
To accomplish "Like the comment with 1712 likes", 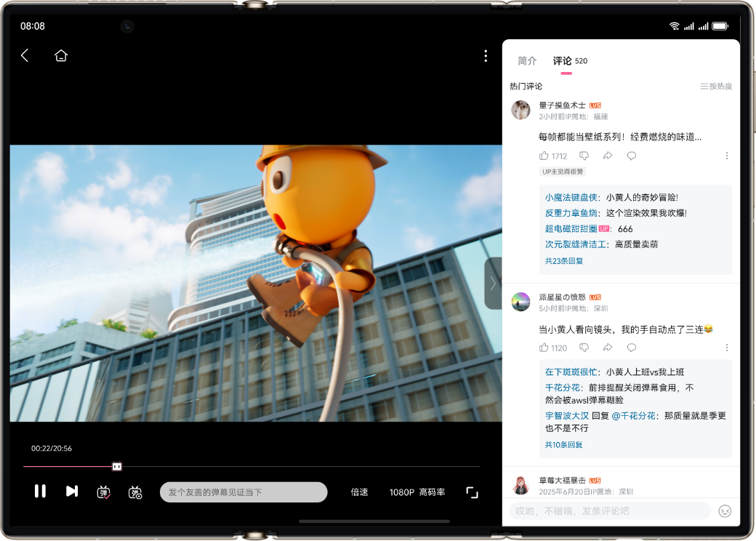I will [544, 155].
